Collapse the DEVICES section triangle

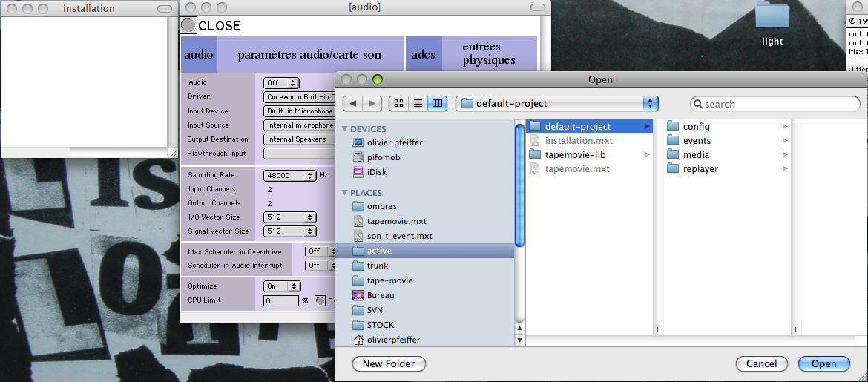pos(344,129)
